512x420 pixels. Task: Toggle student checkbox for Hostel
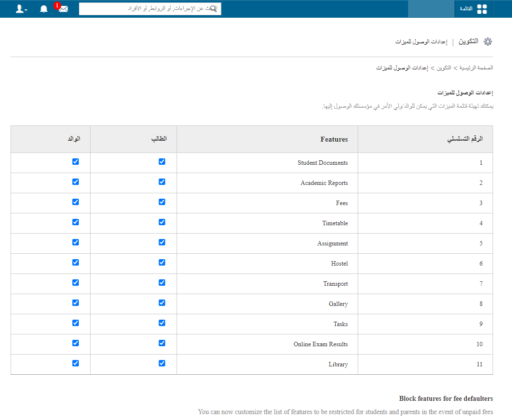click(x=162, y=263)
